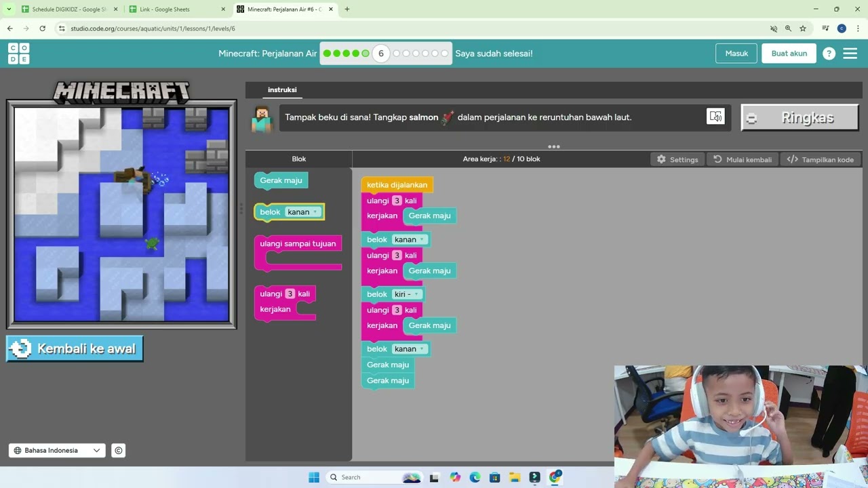Select current level 6 bubble
This screenshot has height=488, width=868.
click(381, 54)
